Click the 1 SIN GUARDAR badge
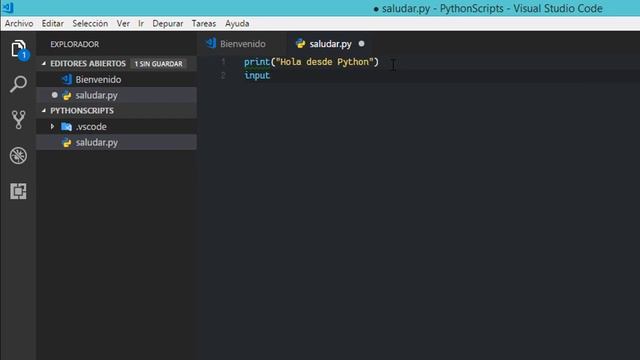The width and height of the screenshot is (640, 360). tap(159, 64)
